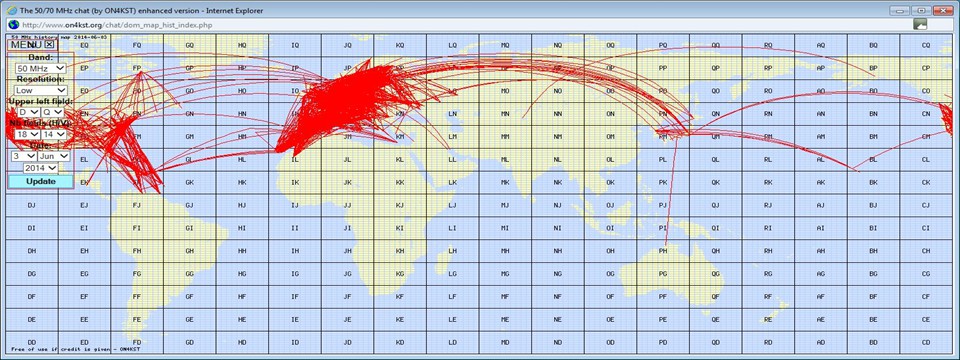Screen dimensions: 960x360
Task: Click the PH grid square over Australia
Action: [662, 251]
